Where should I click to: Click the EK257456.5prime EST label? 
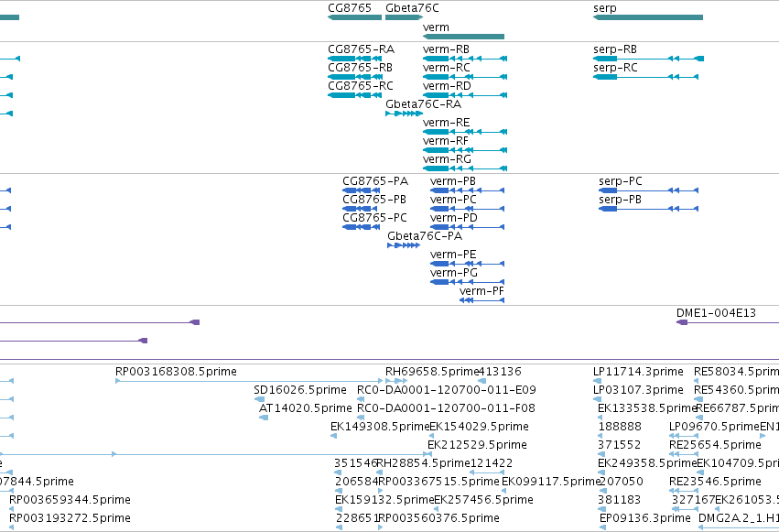pos(484,501)
